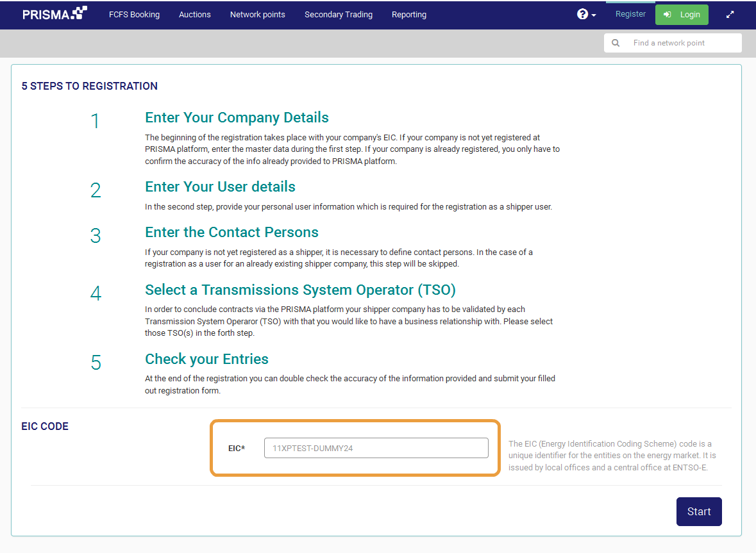Click the 'Enter the Contact Persons' heading
The image size is (756, 553).
(x=232, y=232)
